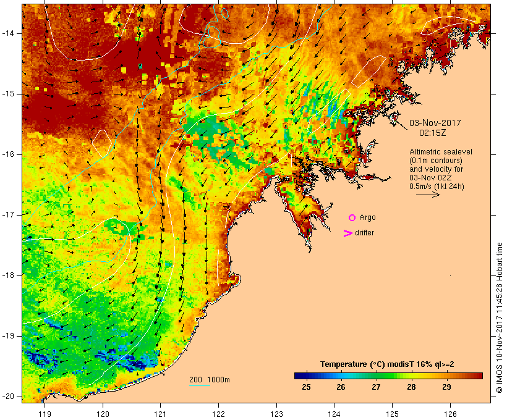Click the latitude axis label -19
The width and height of the screenshot is (507, 420).
8,336
